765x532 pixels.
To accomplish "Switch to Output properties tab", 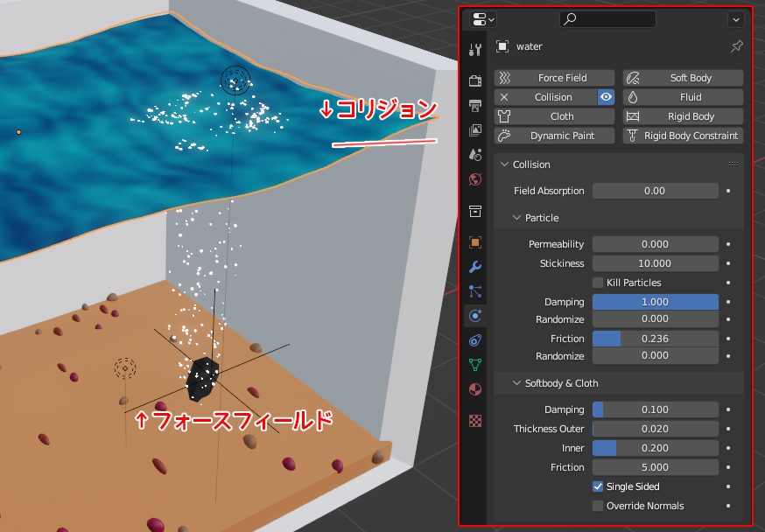I will pyautogui.click(x=475, y=106).
